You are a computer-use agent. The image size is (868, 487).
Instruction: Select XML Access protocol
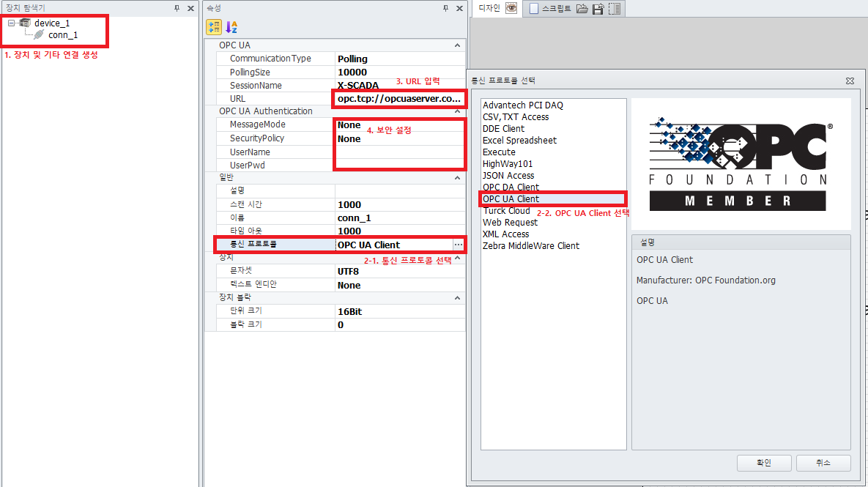[505, 234]
